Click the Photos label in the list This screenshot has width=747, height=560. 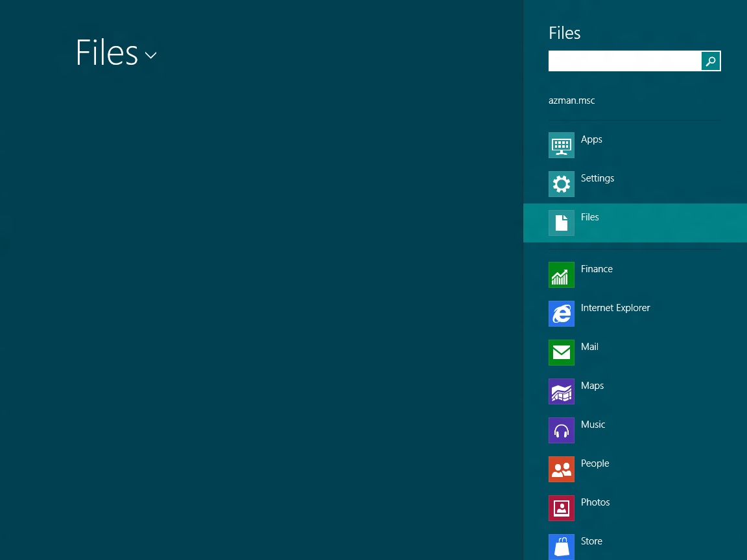[x=595, y=502]
